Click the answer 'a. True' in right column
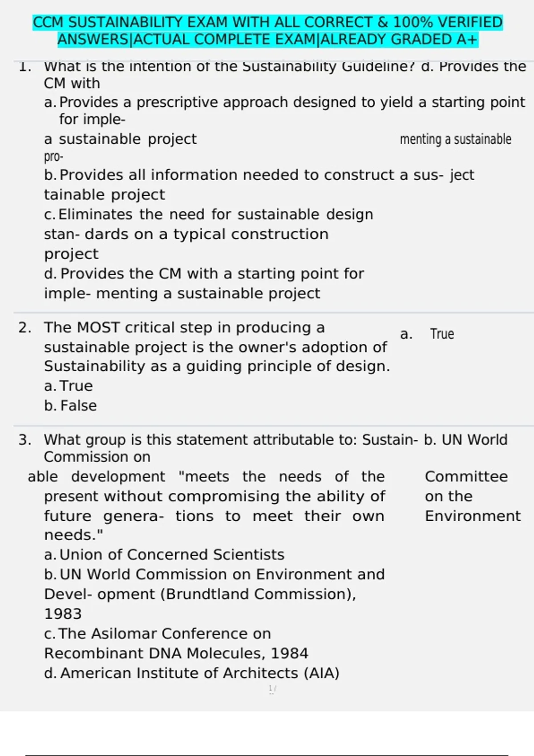This screenshot has width=534, height=756. click(427, 334)
